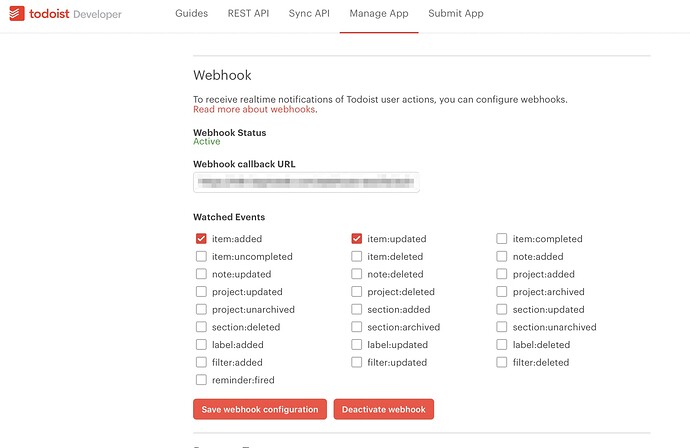Go to Submit App tab
This screenshot has height=448, width=690.
(x=455, y=14)
